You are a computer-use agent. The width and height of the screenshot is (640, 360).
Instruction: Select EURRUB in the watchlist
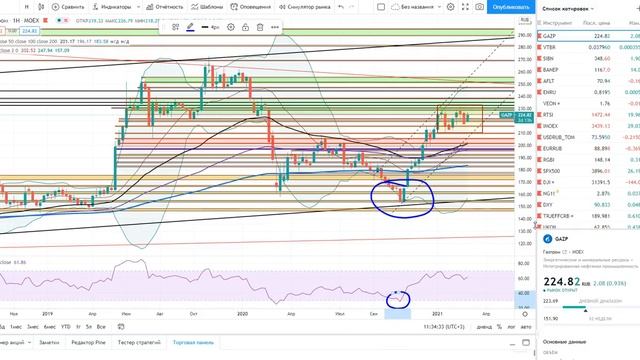[x=588, y=149]
